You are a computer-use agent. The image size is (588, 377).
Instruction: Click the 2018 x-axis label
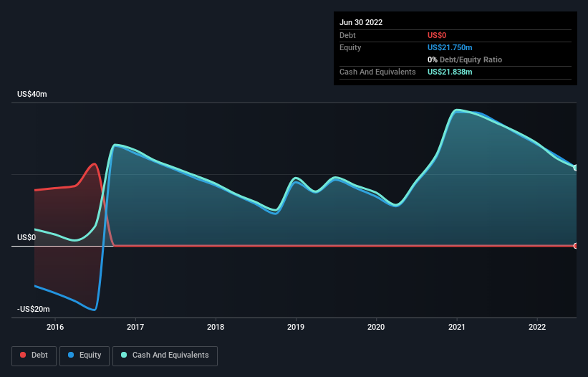tap(216, 327)
